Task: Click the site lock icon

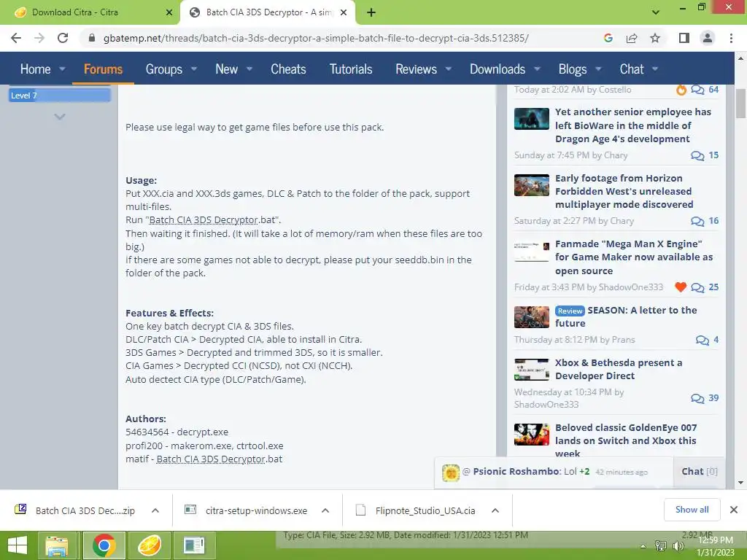Action: coord(92,38)
